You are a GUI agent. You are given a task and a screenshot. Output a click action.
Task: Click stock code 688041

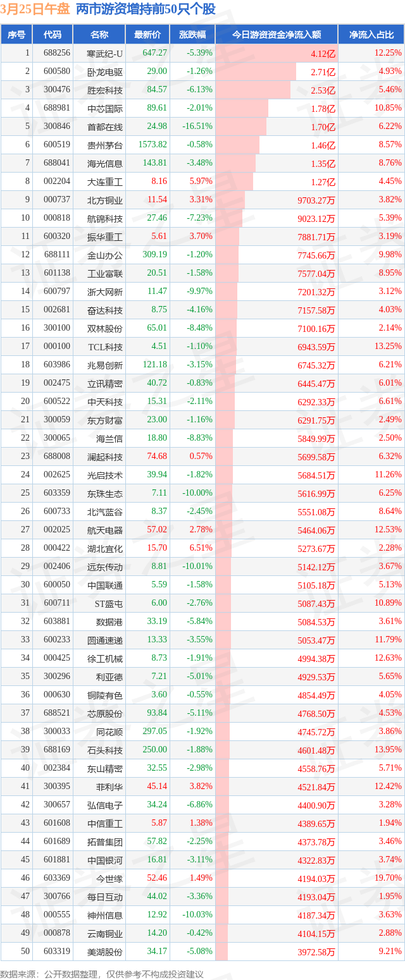coord(57,163)
